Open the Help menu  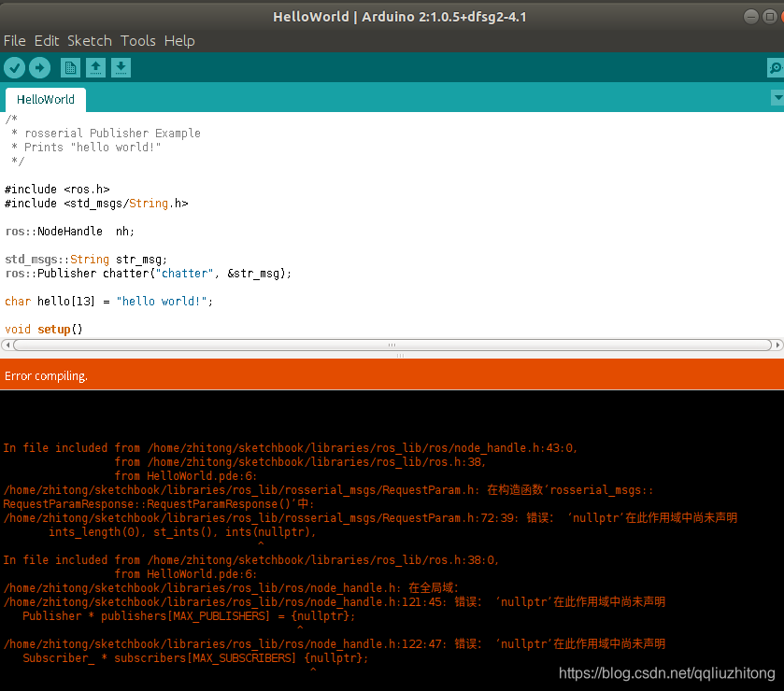(x=178, y=41)
